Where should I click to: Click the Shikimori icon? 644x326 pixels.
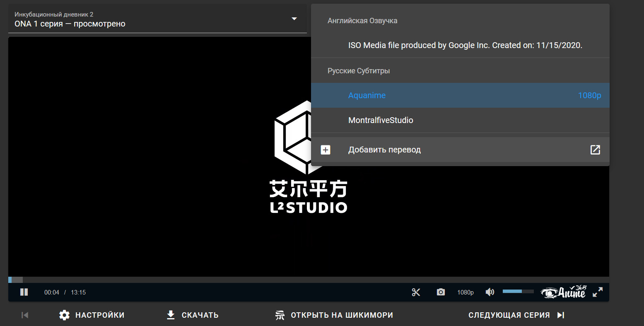pyautogui.click(x=280, y=315)
